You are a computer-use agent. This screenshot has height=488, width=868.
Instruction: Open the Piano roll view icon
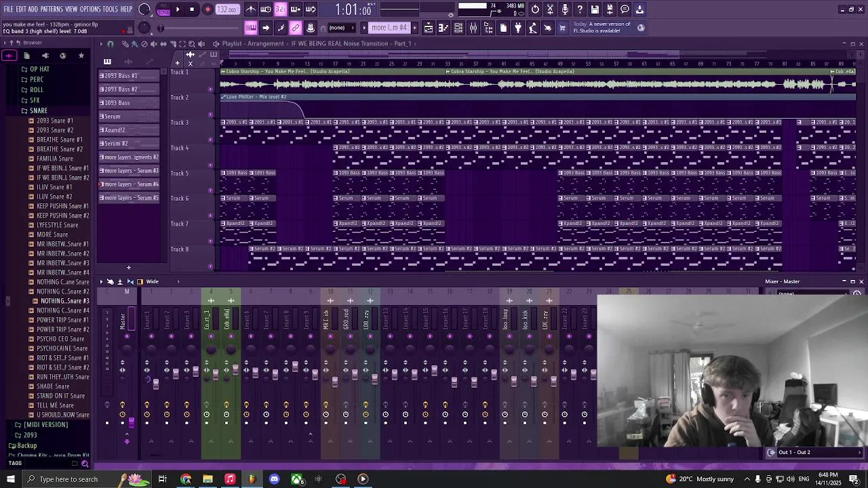[x=443, y=28]
